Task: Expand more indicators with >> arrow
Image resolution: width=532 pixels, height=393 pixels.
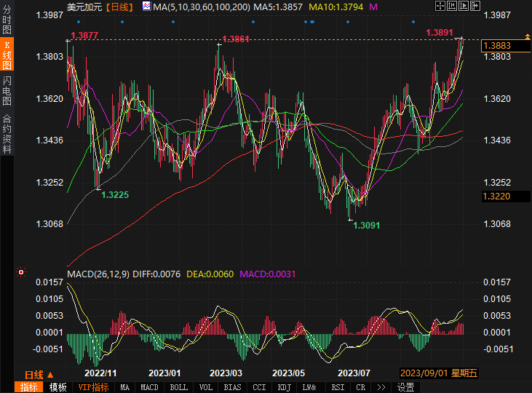Action: (x=380, y=387)
